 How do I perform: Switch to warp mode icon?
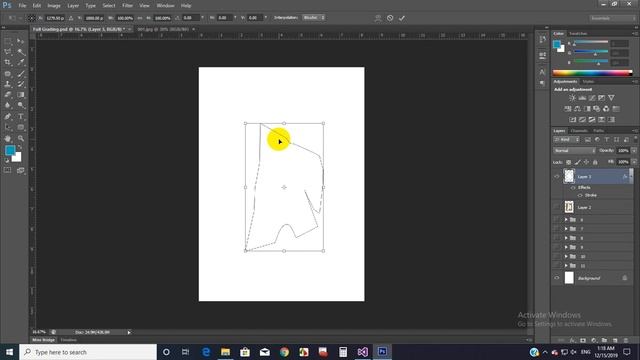[x=378, y=18]
